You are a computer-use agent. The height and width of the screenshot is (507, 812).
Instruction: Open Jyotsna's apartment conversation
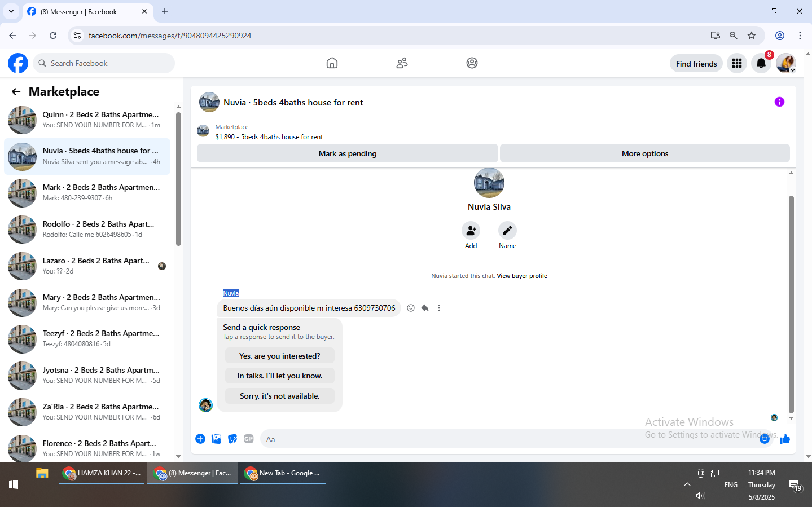tap(87, 376)
